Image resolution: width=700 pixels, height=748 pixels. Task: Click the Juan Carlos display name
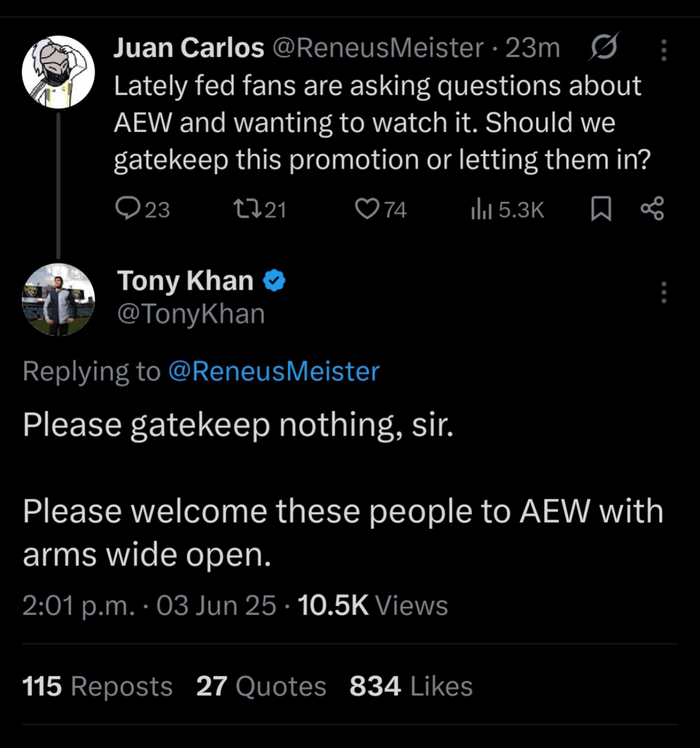pyautogui.click(x=189, y=48)
